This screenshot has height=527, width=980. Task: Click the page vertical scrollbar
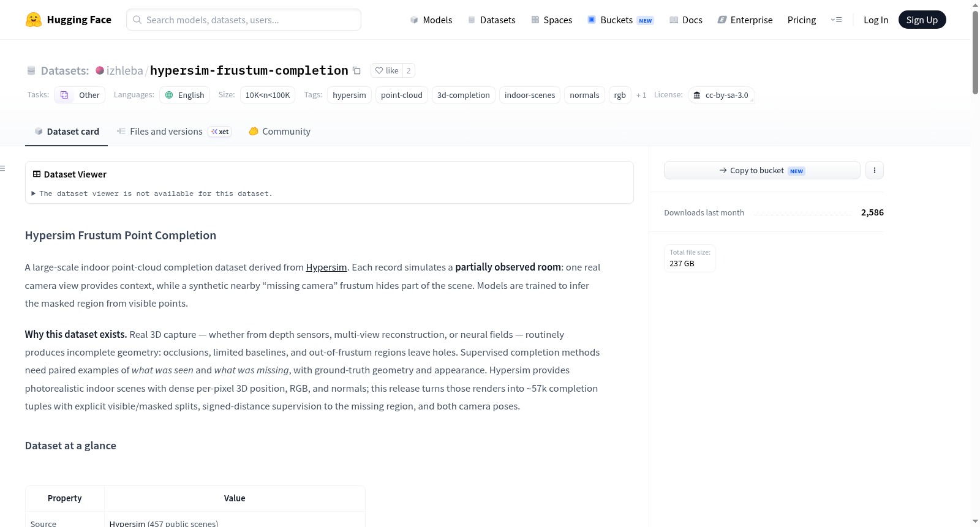[975, 52]
